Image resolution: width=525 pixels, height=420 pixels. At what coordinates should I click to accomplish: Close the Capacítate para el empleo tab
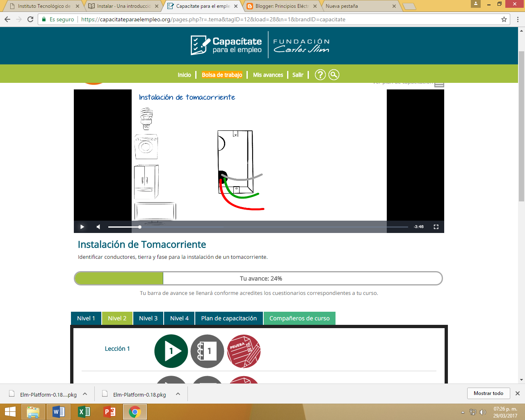pos(236,6)
